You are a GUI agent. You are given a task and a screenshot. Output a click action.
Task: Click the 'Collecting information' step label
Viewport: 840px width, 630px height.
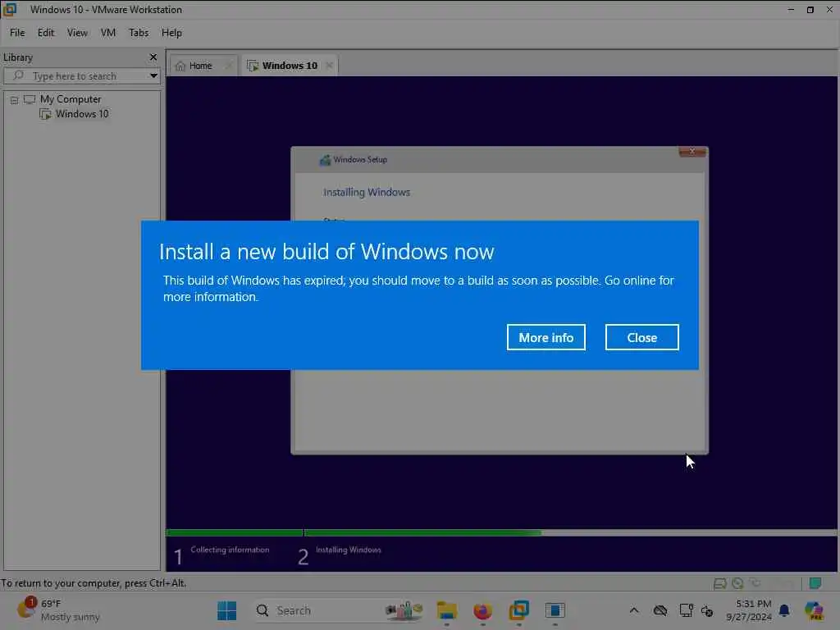click(x=230, y=550)
